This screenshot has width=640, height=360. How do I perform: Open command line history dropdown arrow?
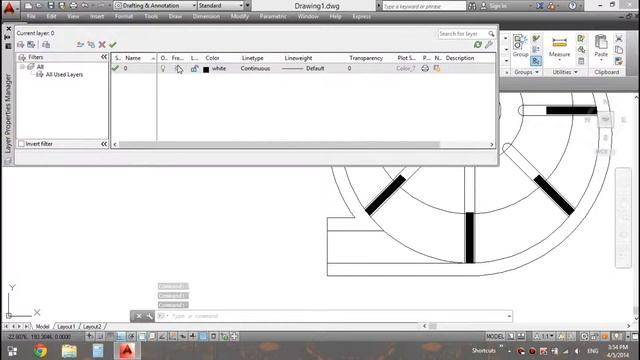click(x=509, y=316)
